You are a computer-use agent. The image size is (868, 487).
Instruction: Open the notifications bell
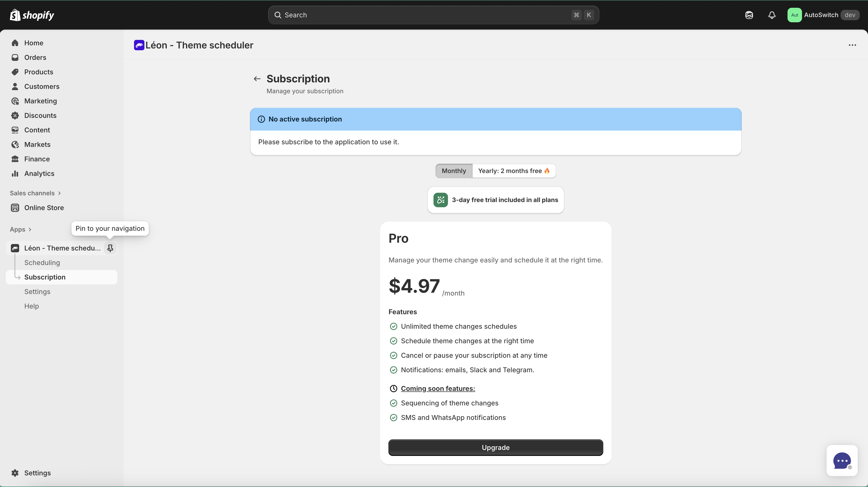772,15
